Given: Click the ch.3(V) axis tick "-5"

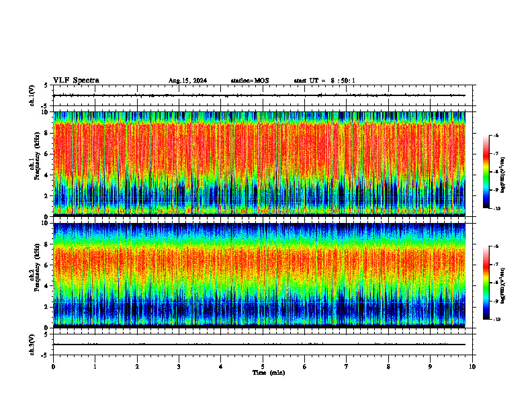Looking at the screenshot, I should point(44,355).
